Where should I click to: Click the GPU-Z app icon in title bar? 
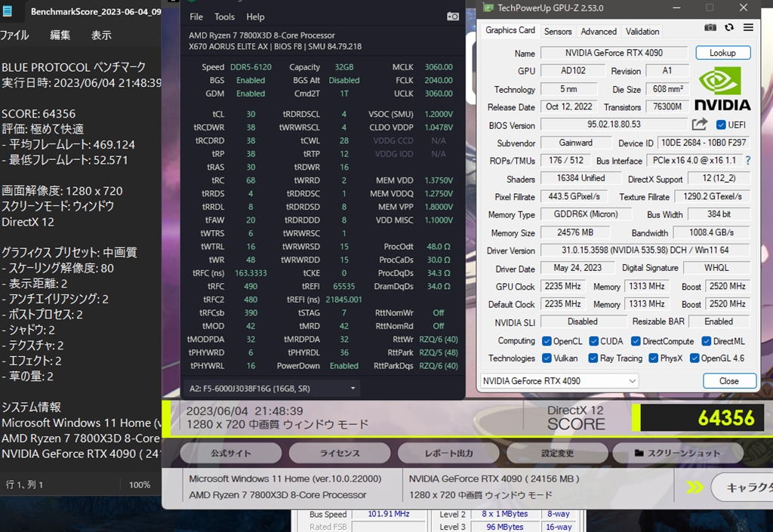tap(488, 8)
